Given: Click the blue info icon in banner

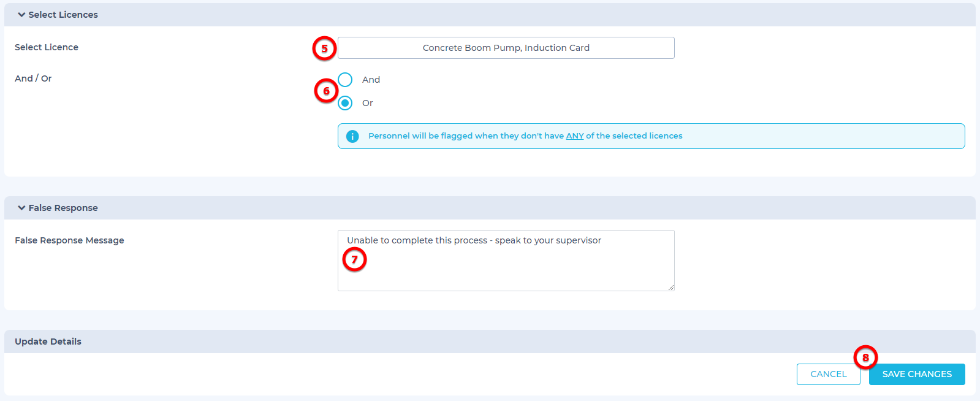Looking at the screenshot, I should 352,136.
